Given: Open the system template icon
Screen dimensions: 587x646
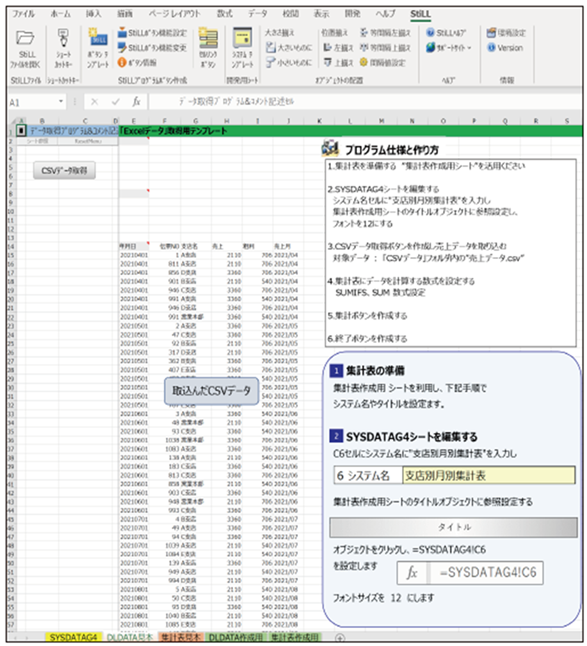Looking at the screenshot, I should pos(243,37).
